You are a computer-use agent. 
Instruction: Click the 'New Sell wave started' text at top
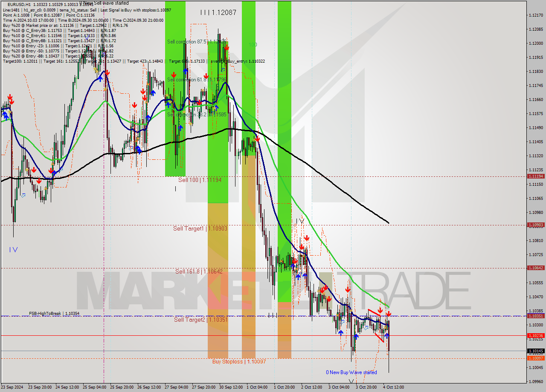point(106,3)
